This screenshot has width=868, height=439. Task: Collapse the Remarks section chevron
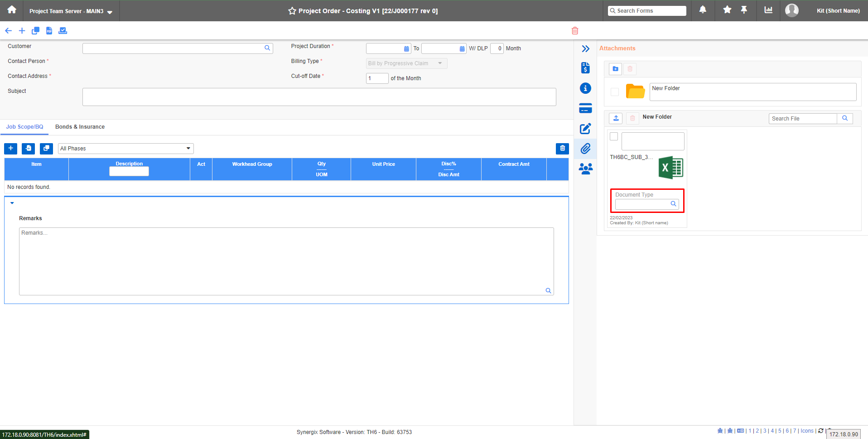pyautogui.click(x=12, y=203)
